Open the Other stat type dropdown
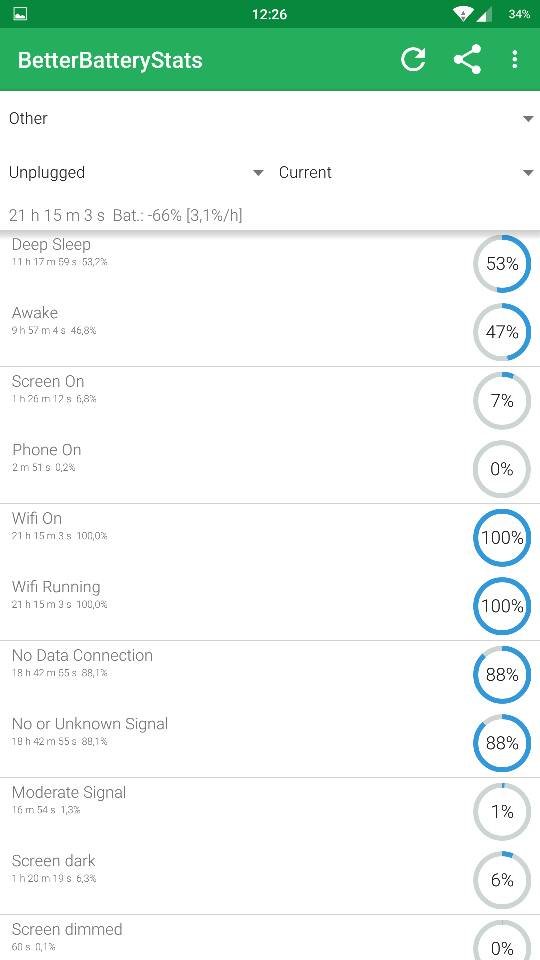The height and width of the screenshot is (960, 540). pyautogui.click(x=270, y=118)
